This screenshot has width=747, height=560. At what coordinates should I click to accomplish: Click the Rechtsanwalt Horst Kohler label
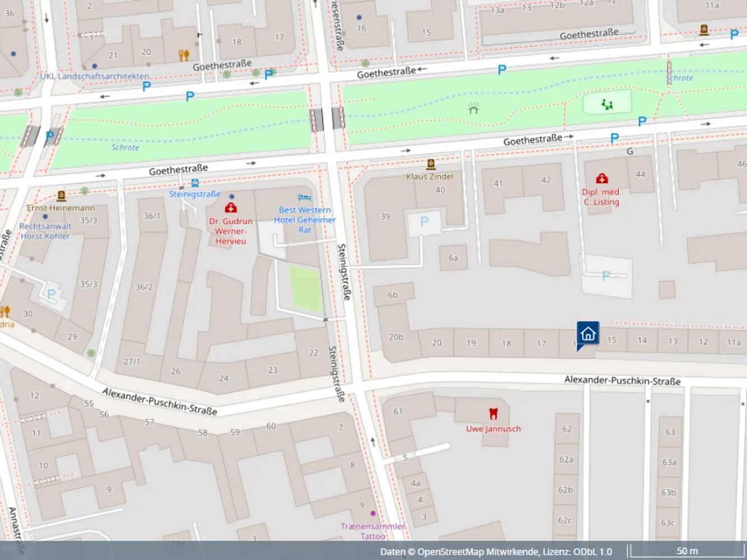(x=45, y=231)
